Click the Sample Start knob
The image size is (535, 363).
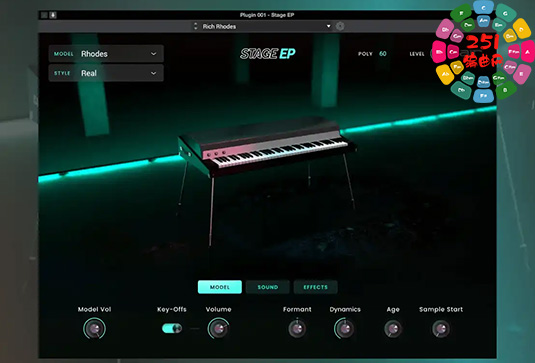point(441,329)
